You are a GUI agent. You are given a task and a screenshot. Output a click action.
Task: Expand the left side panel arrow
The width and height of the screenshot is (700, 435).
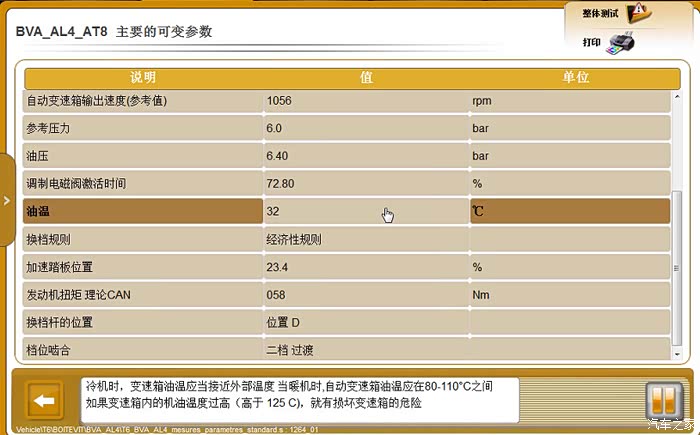point(6,200)
